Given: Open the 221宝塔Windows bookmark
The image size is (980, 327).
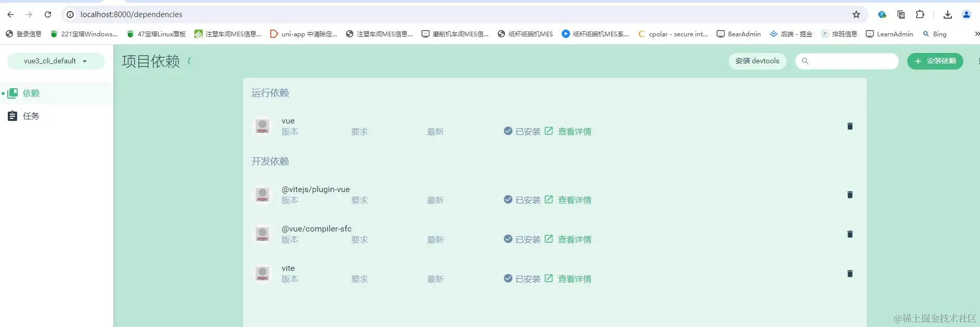Looking at the screenshot, I should click(84, 34).
